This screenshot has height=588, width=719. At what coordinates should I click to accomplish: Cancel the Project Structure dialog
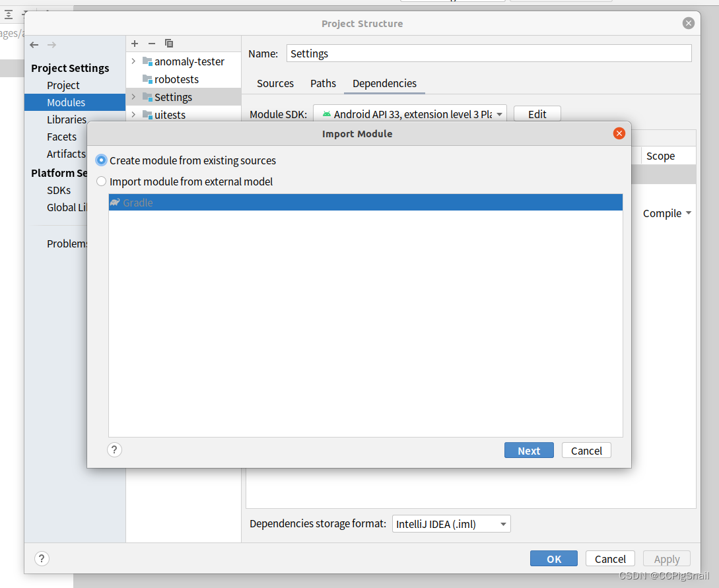click(610, 559)
